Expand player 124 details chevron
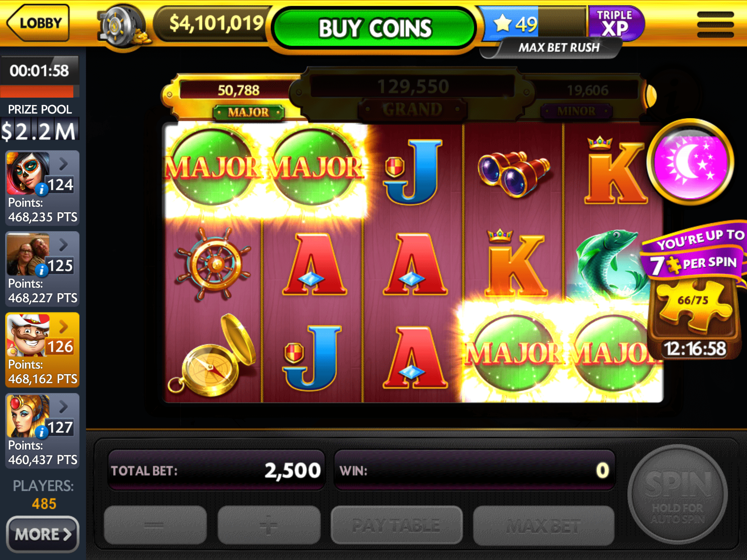747x560 pixels. click(x=63, y=164)
